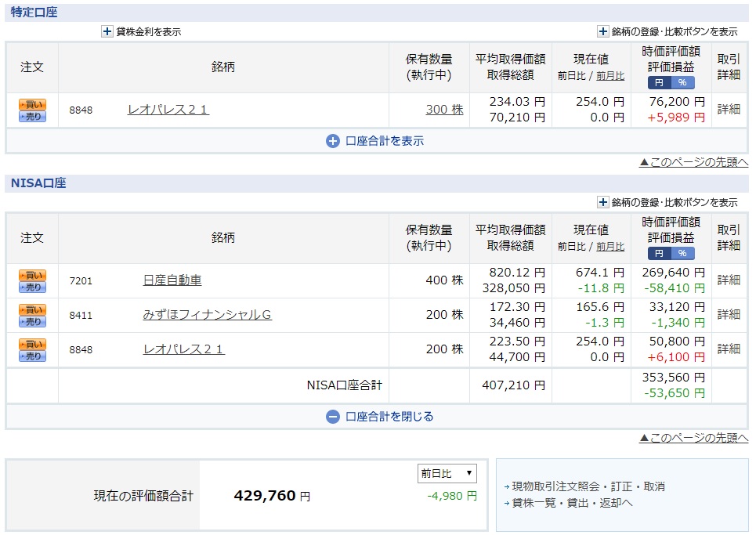Image resolution: width=756 pixels, height=535 pixels.
Task: Open 詳細 for NISA レオパレス21
Action: (x=729, y=349)
